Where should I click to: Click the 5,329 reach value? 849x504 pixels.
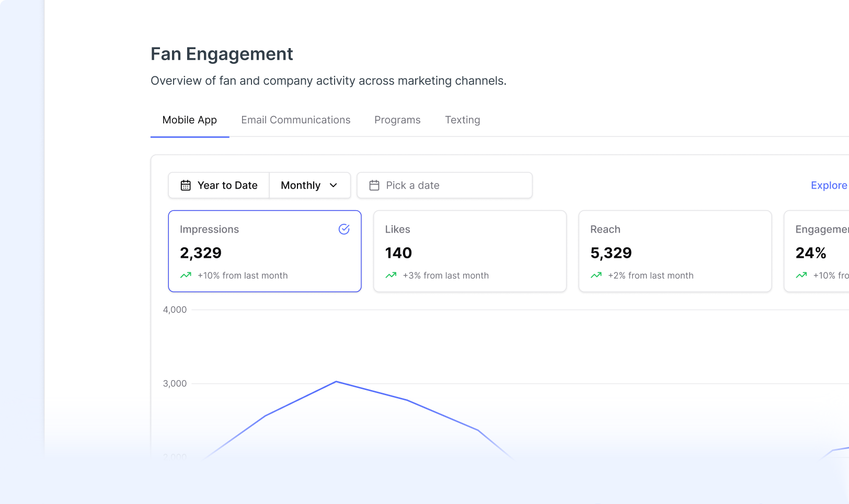611,253
